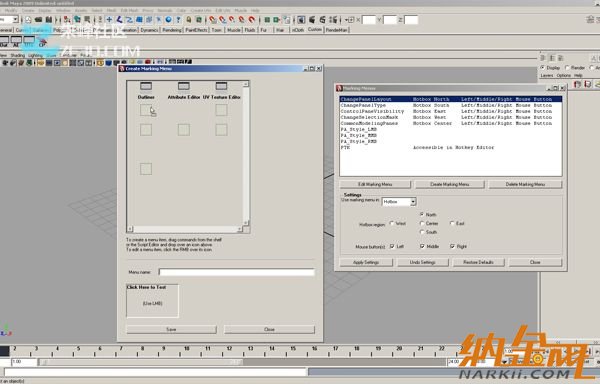Open the status line menu set dropdown

click(x=9, y=20)
